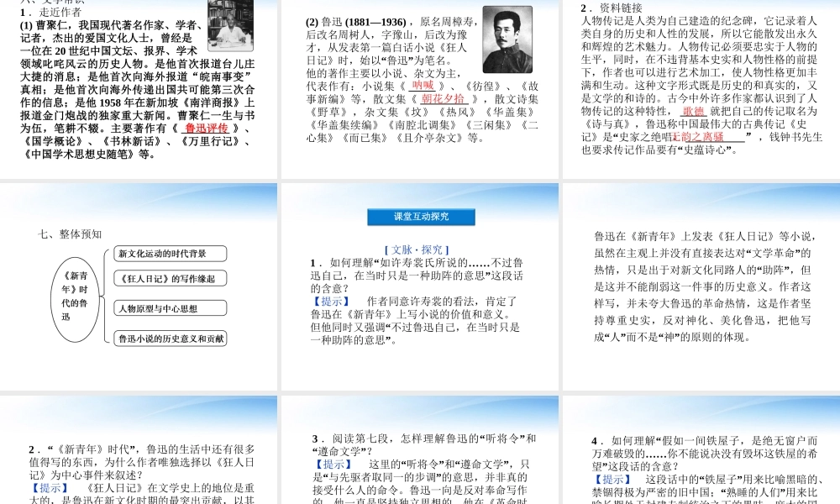
Task: Click the phrase 钱钟书先生 in 资料链接 slide
Action: pyautogui.click(x=796, y=137)
